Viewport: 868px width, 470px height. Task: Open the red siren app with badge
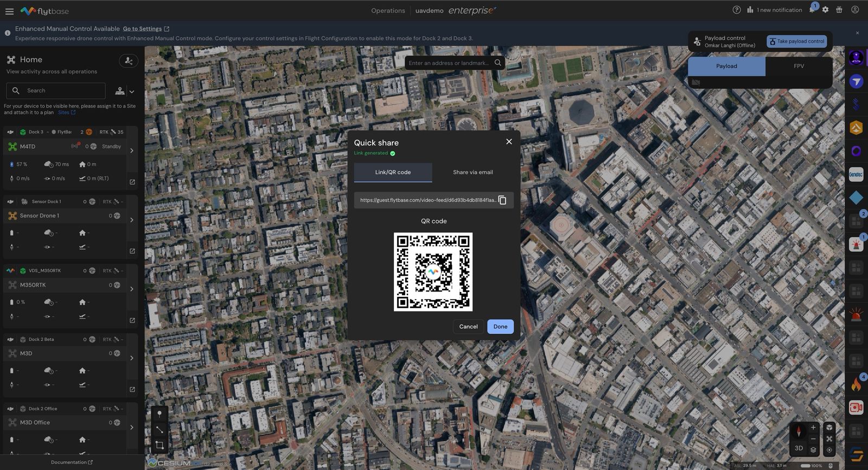pyautogui.click(x=856, y=245)
